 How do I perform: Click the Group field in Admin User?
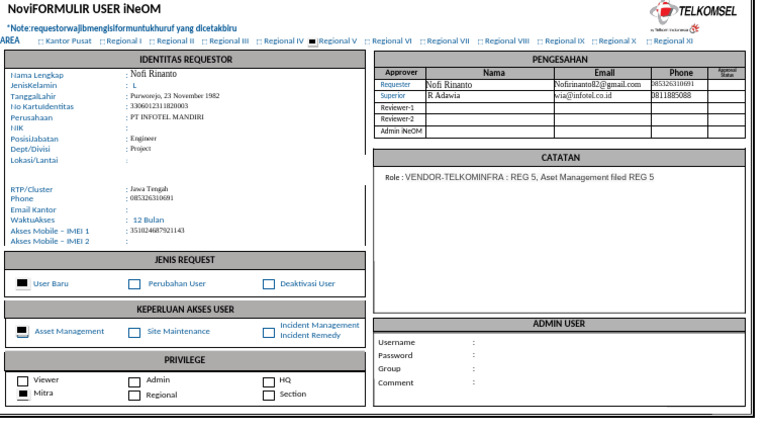(x=607, y=369)
